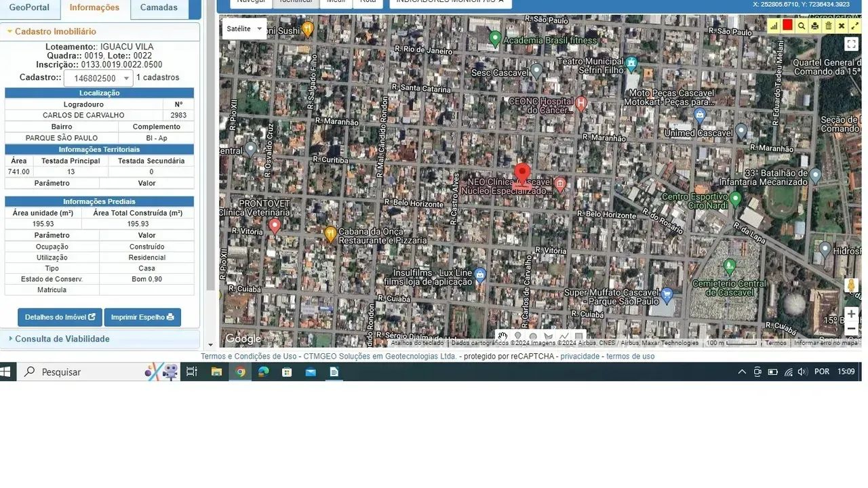Select the Street View pegman
The height and width of the screenshot is (488, 868).
(851, 285)
